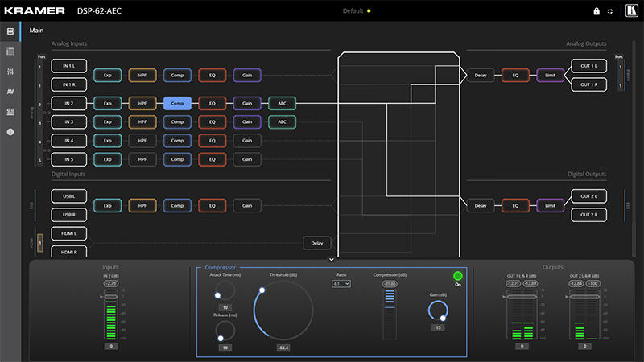Select the Main tab
This screenshot has height=362, width=644.
[x=37, y=31]
